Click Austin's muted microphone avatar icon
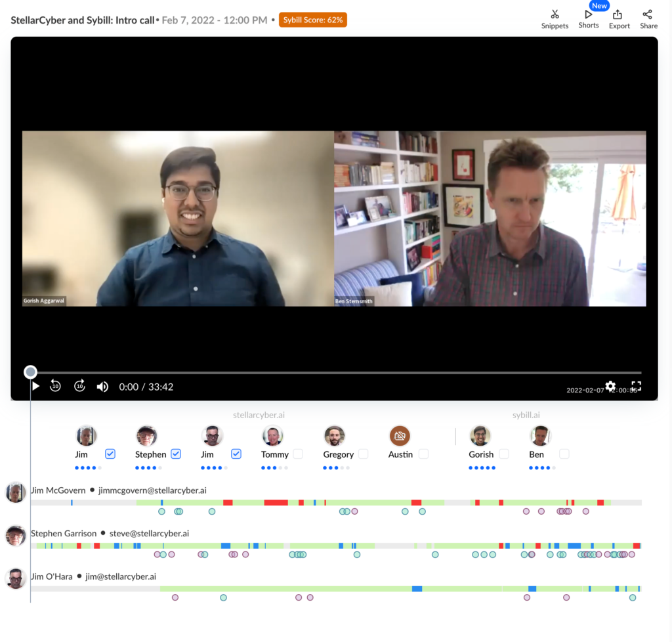 click(x=400, y=435)
